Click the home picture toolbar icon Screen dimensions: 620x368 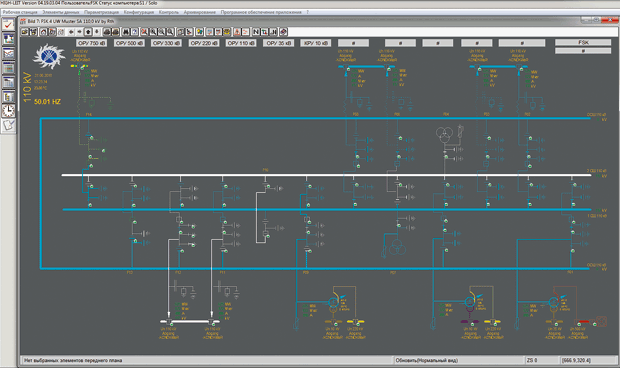click(43, 32)
